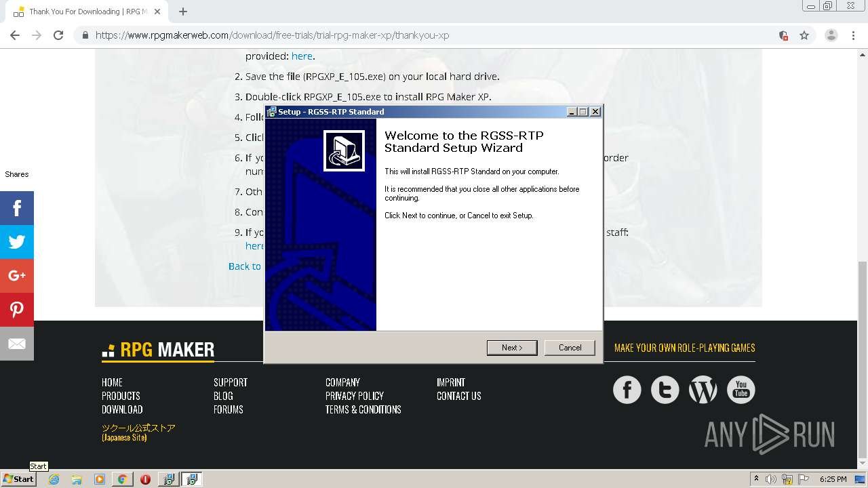This screenshot has width=868, height=488.
Task: Open the Windows Start menu
Action: click(18, 479)
